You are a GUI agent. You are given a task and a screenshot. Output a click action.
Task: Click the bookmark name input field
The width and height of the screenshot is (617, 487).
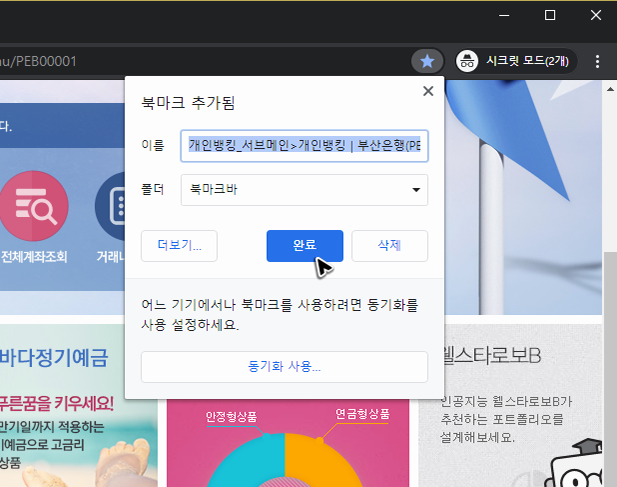click(x=304, y=146)
